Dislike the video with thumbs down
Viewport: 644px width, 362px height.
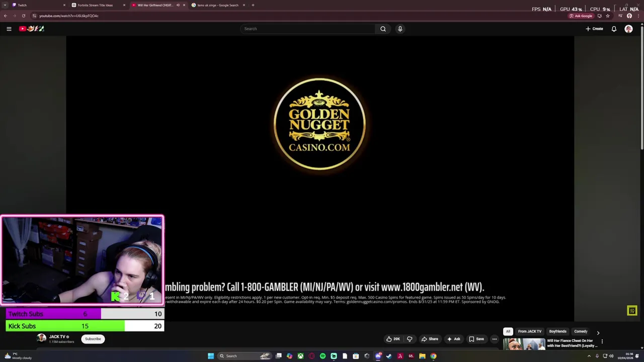(x=410, y=339)
